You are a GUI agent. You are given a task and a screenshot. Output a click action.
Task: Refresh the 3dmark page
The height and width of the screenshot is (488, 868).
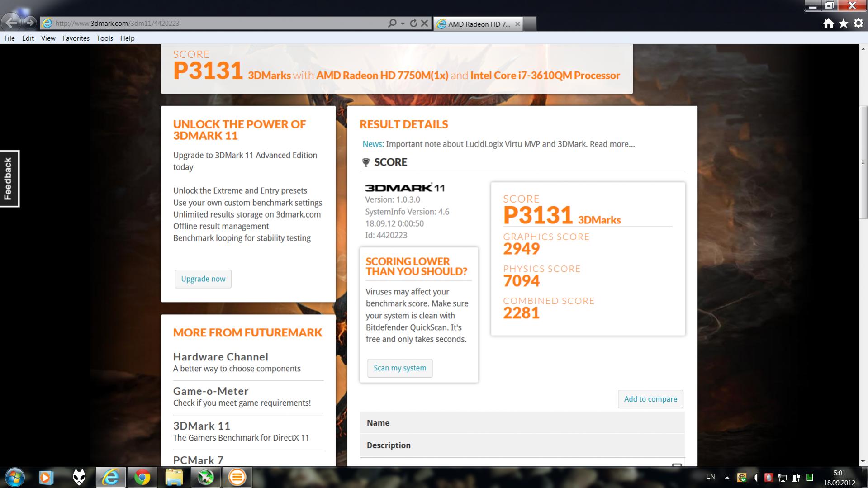[413, 23]
